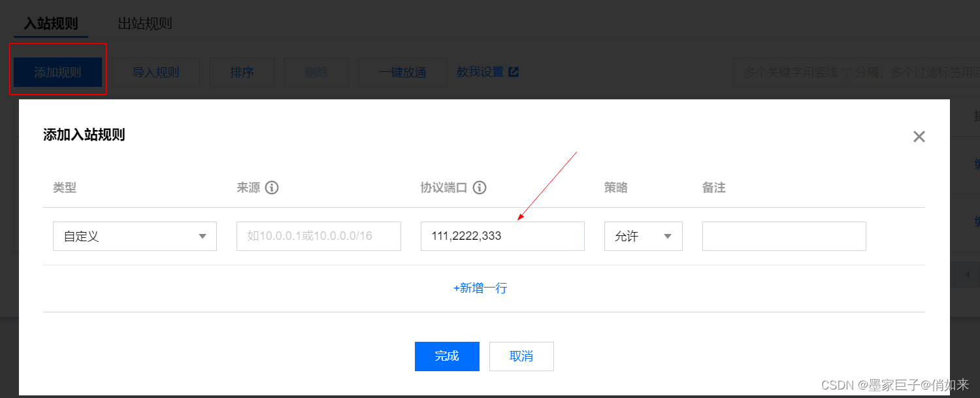Click the left-arrow collapse icon at right edge

click(968, 274)
